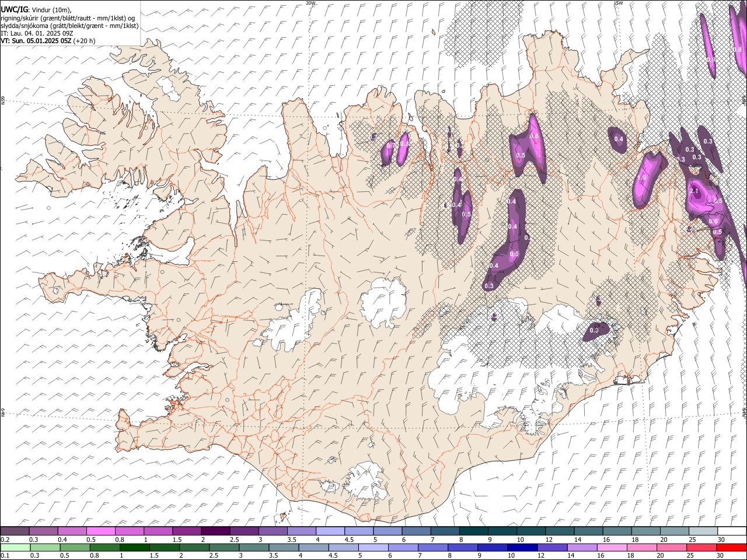Viewport: 747px width, 560px height.
Task: Select upper legend swatch for 18–20 mm
Action: [x=645, y=531]
